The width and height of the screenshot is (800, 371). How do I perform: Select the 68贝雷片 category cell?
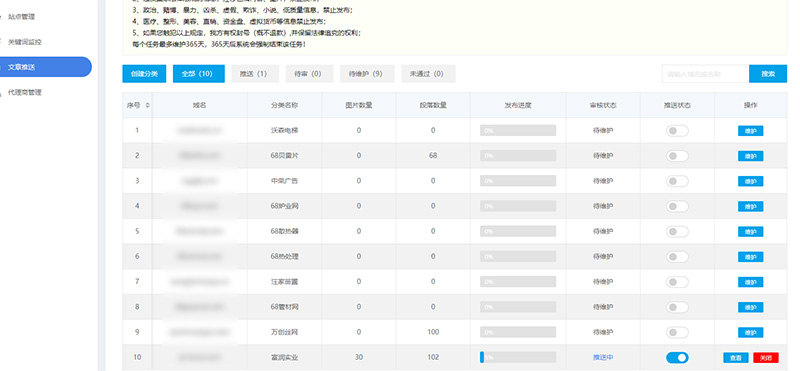(284, 156)
